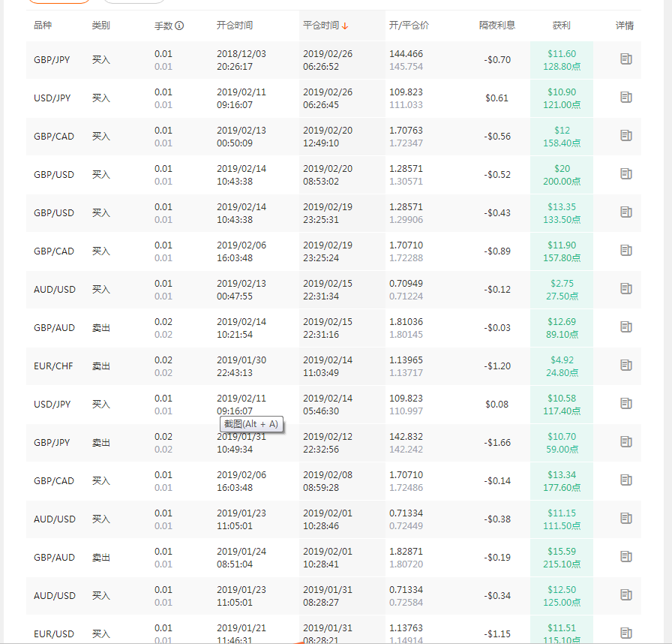672x644 pixels.
Task: Click close time 2019/02/12 22:32:56
Action: click(328, 443)
